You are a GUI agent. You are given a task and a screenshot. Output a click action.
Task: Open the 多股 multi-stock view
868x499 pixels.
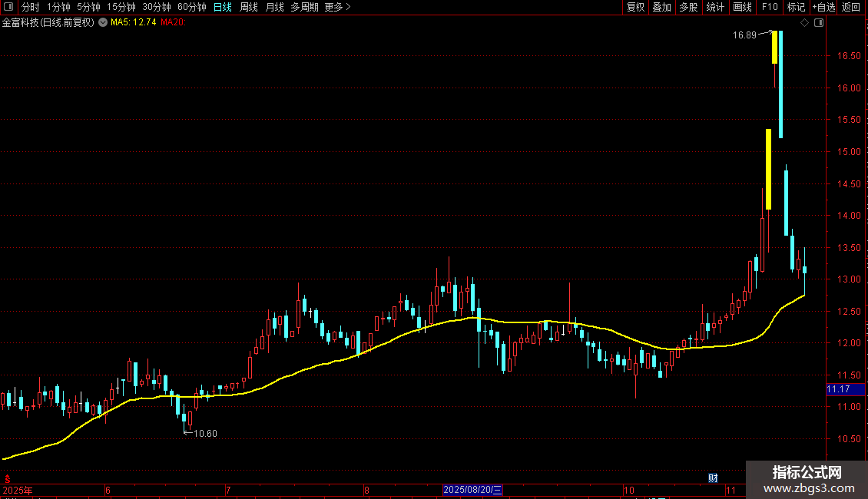point(688,7)
